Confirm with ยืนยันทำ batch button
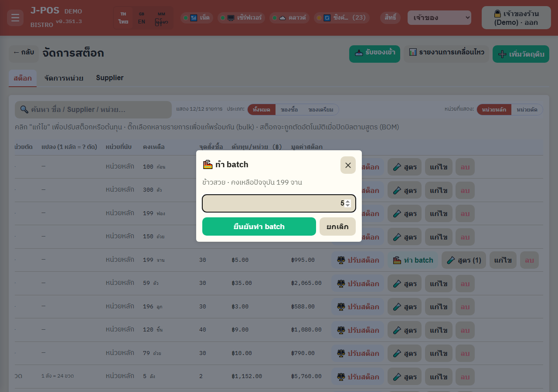The height and width of the screenshot is (392, 558). [x=259, y=226]
